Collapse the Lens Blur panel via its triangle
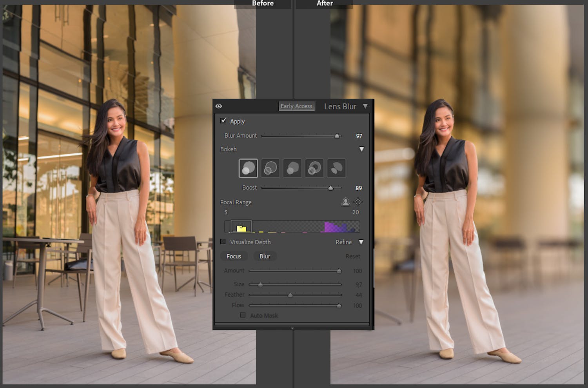 click(x=366, y=106)
